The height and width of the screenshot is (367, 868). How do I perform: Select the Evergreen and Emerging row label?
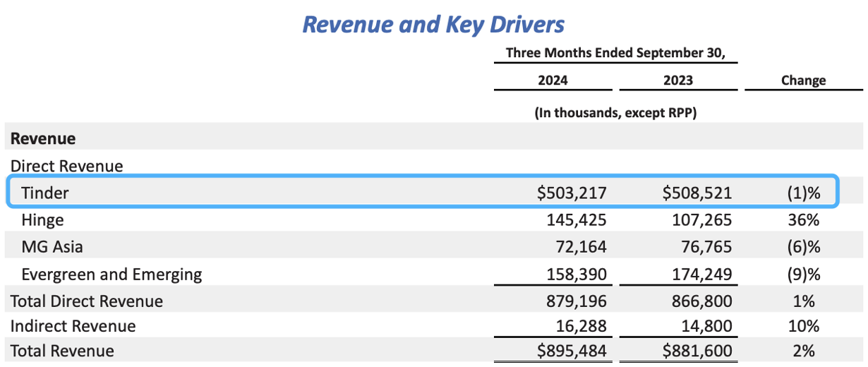(111, 275)
